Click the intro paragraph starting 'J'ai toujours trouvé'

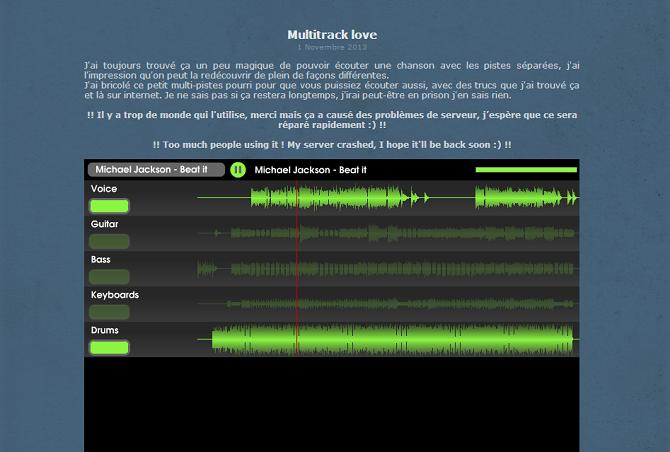coord(332,80)
